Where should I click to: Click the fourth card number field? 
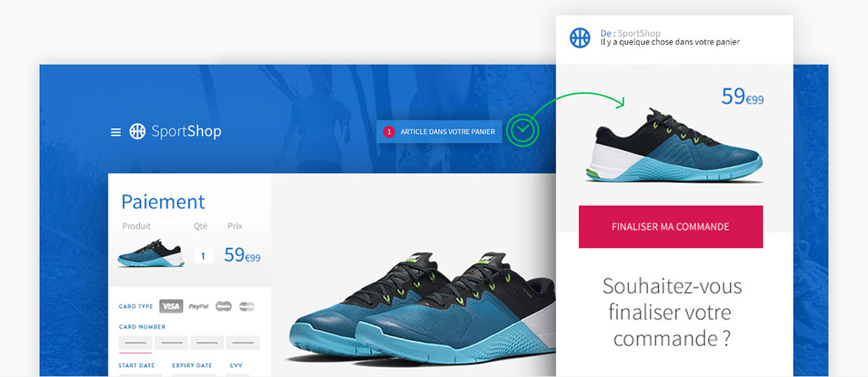click(242, 343)
